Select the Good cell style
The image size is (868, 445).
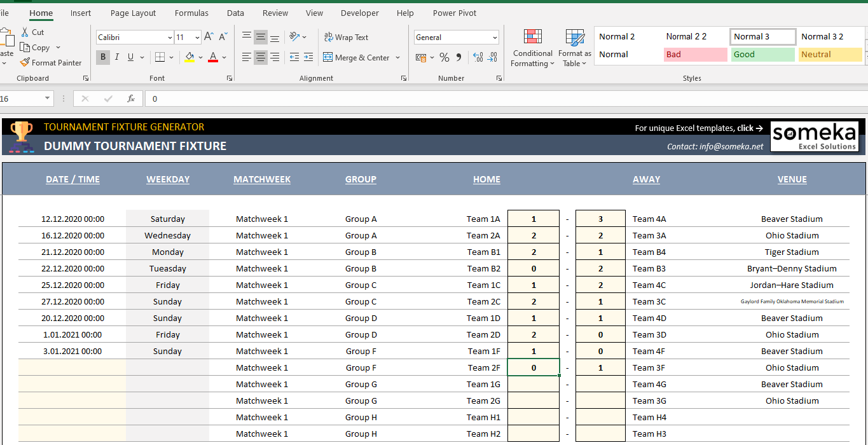[762, 55]
